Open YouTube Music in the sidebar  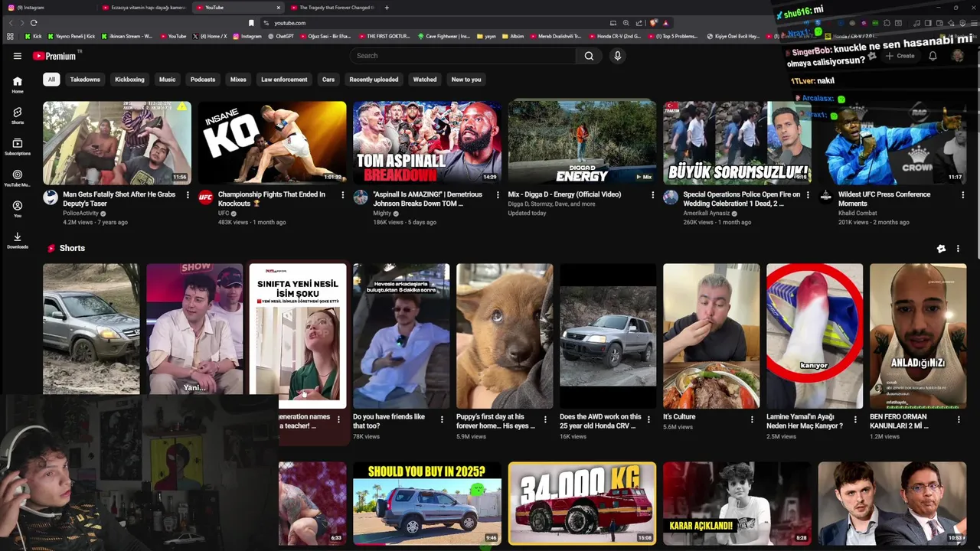tap(18, 178)
